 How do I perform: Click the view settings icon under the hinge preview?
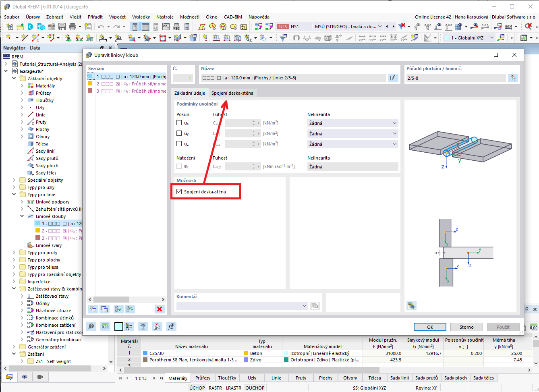(x=411, y=305)
